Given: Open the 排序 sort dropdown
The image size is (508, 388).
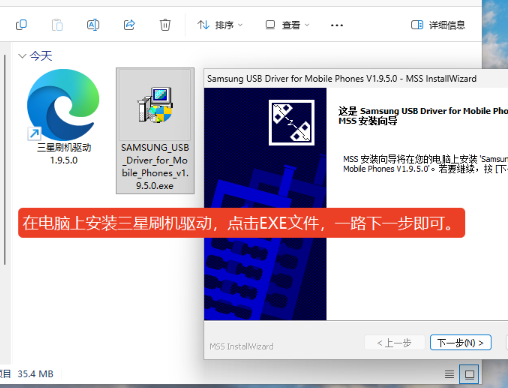Looking at the screenshot, I should point(220,25).
